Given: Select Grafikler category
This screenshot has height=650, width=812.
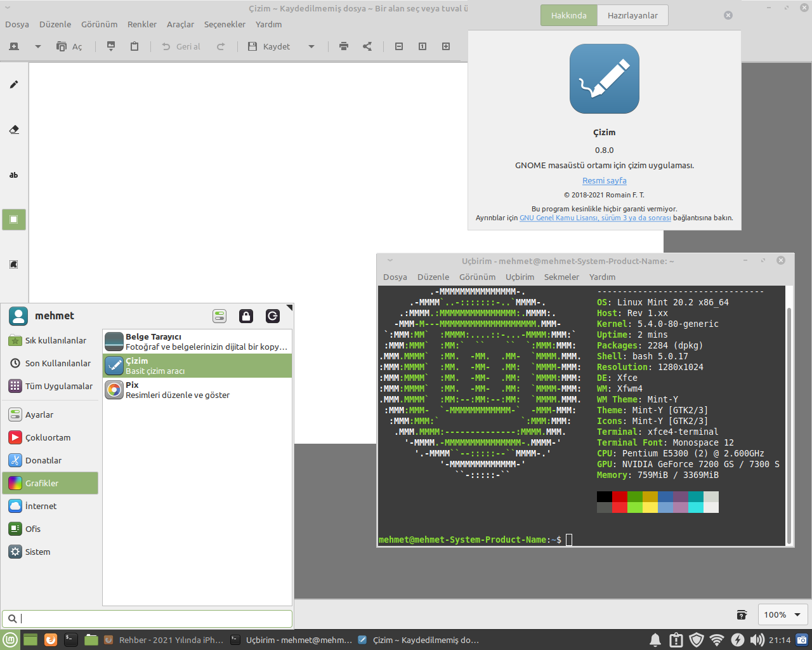Looking at the screenshot, I should click(x=50, y=483).
